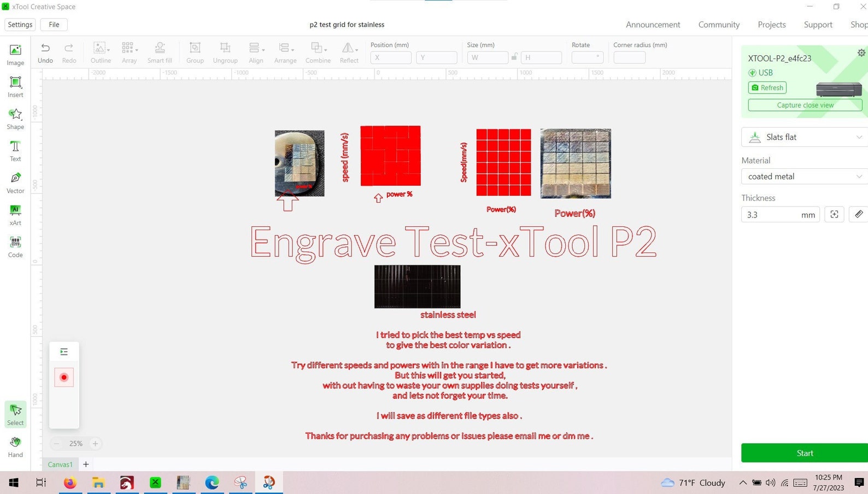The height and width of the screenshot is (494, 868).
Task: Open the Support page
Action: tap(818, 25)
